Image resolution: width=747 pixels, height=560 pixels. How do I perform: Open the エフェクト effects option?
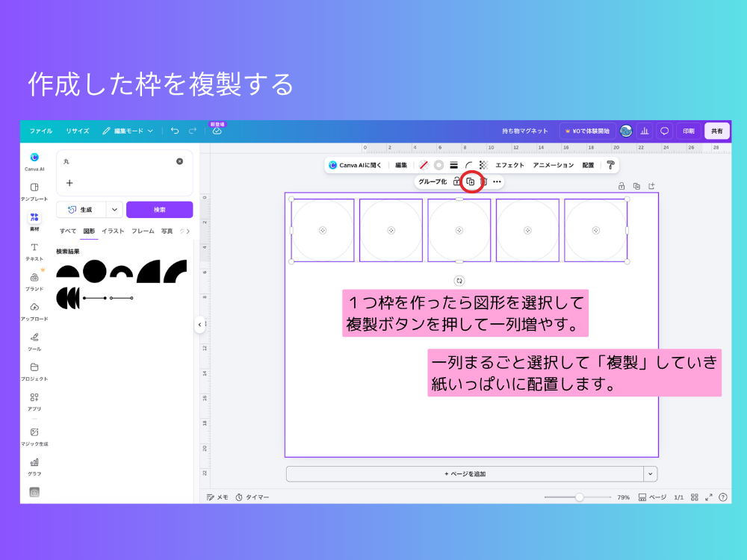tap(509, 165)
